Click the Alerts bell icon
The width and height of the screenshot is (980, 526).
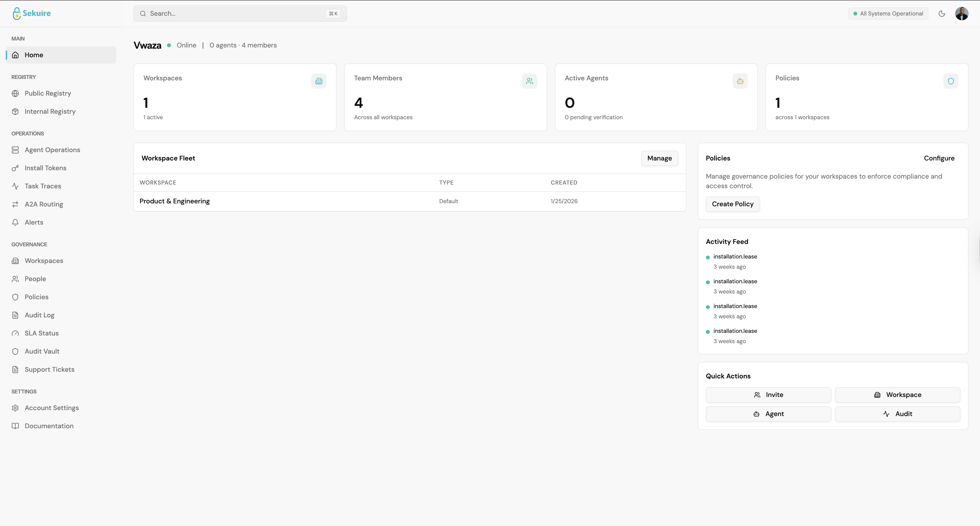click(15, 222)
